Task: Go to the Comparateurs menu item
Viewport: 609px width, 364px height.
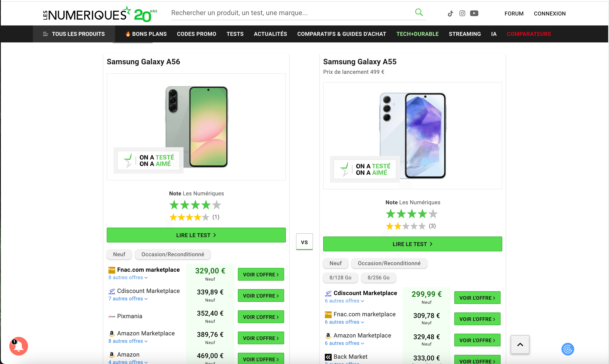Action: [529, 34]
